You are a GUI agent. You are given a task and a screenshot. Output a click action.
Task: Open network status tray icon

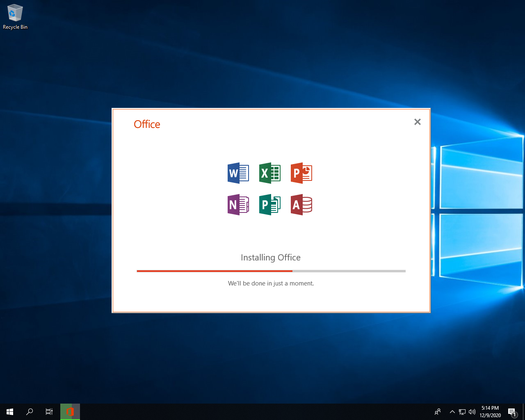pyautogui.click(x=462, y=412)
